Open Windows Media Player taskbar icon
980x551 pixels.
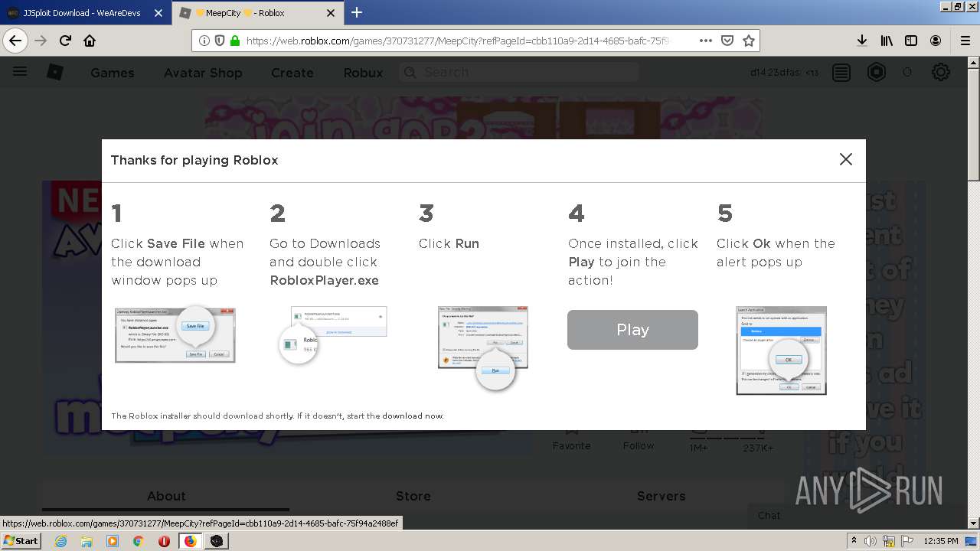point(113,541)
